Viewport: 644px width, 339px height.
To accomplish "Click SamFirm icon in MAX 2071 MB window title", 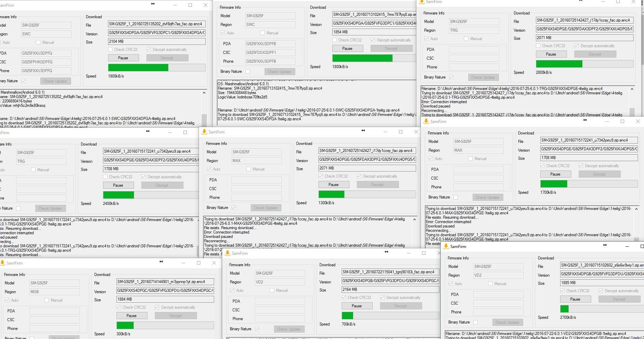I will (204, 132).
